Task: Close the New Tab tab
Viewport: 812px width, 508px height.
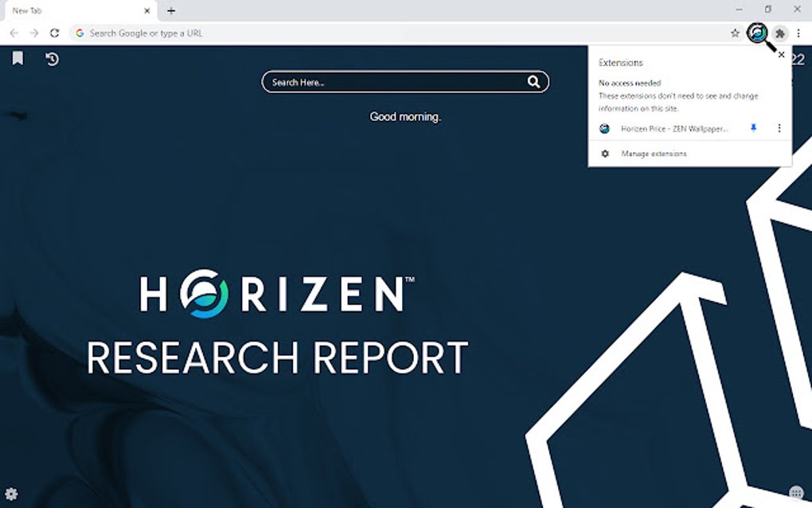Action: pyautogui.click(x=147, y=10)
